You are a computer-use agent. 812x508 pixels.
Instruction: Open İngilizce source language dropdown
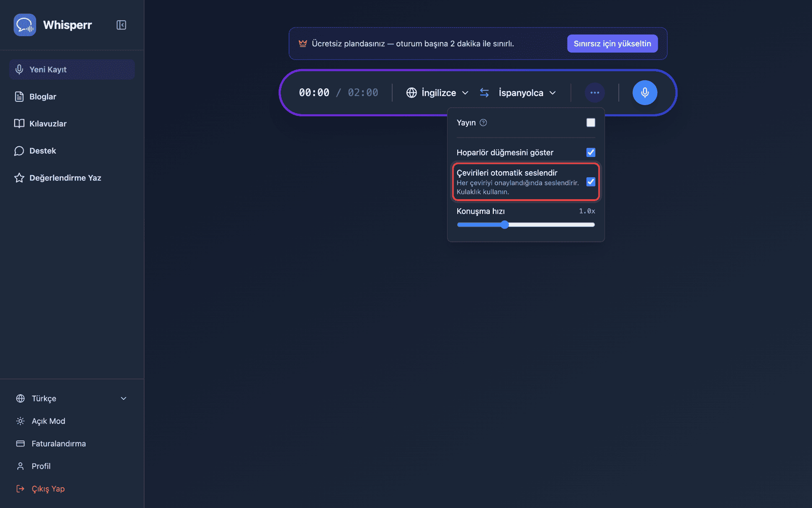437,93
